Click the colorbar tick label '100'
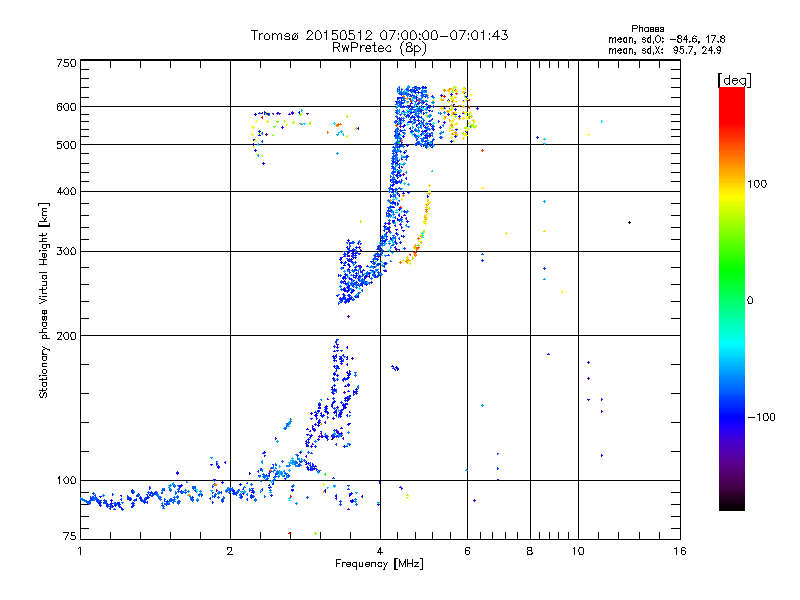 [757, 184]
